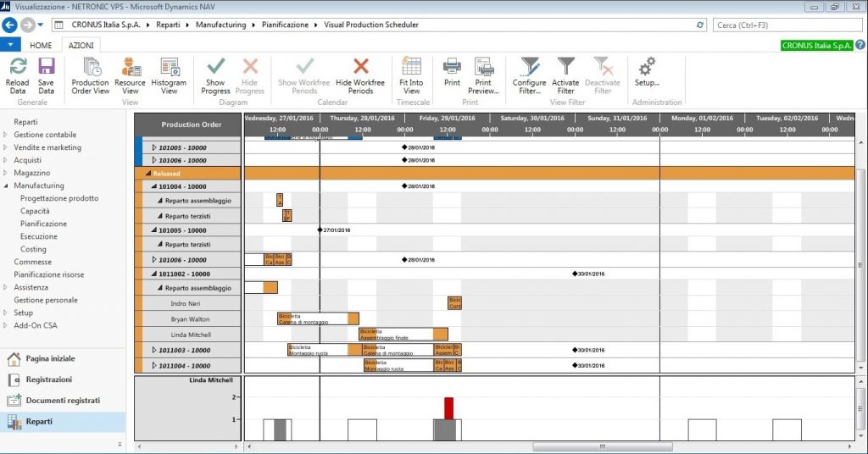Collapse order 1011002 - 10000
This screenshot has width=868, height=454.
[154, 274]
